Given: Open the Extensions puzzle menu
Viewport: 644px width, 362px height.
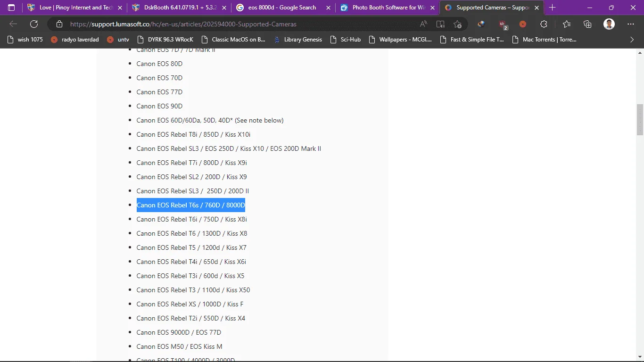Looking at the screenshot, I should (x=544, y=24).
